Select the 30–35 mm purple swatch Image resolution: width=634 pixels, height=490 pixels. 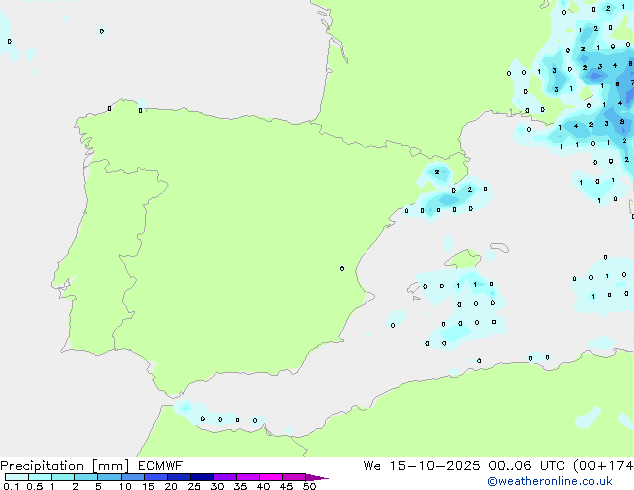[229, 478]
